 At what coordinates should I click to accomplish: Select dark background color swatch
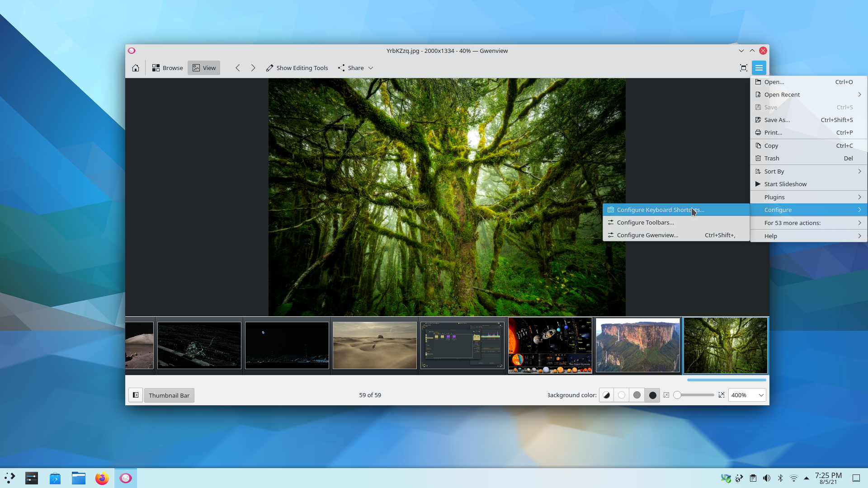click(652, 394)
